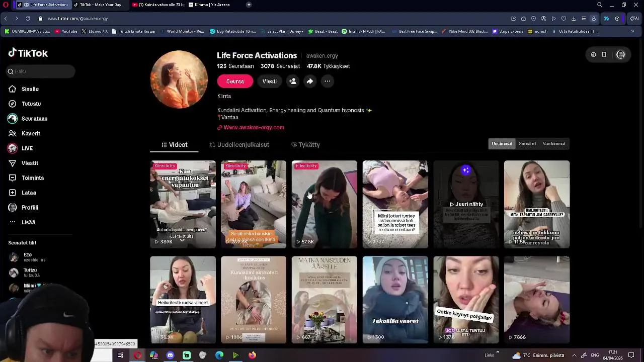644x362 pixels.
Task: Open browser AI assistant button
Action: coord(635,19)
